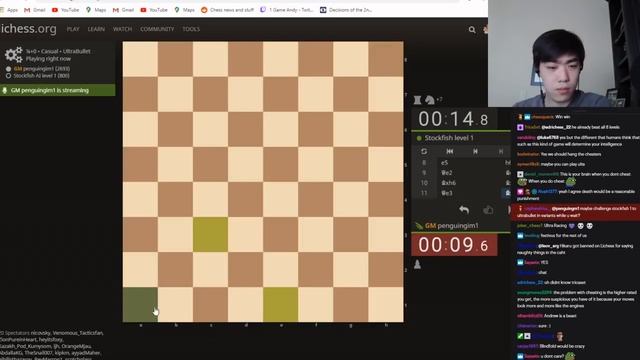640x360 pixels.
Task: Click the highlighted e1 square
Action: pos(280,304)
